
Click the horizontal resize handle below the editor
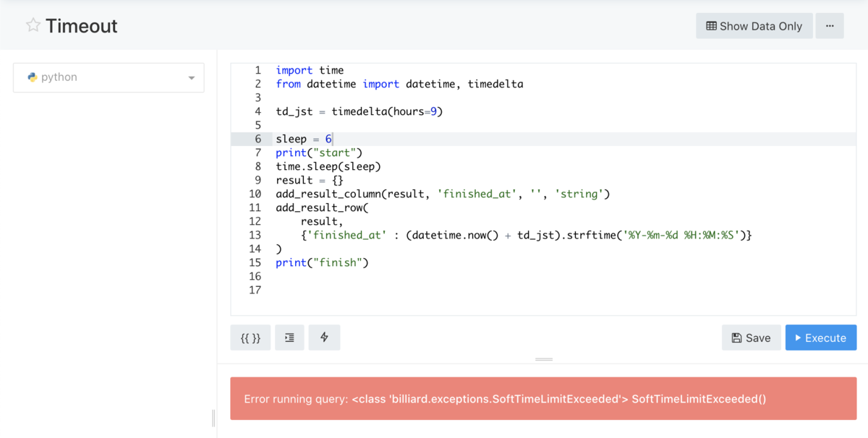point(544,359)
